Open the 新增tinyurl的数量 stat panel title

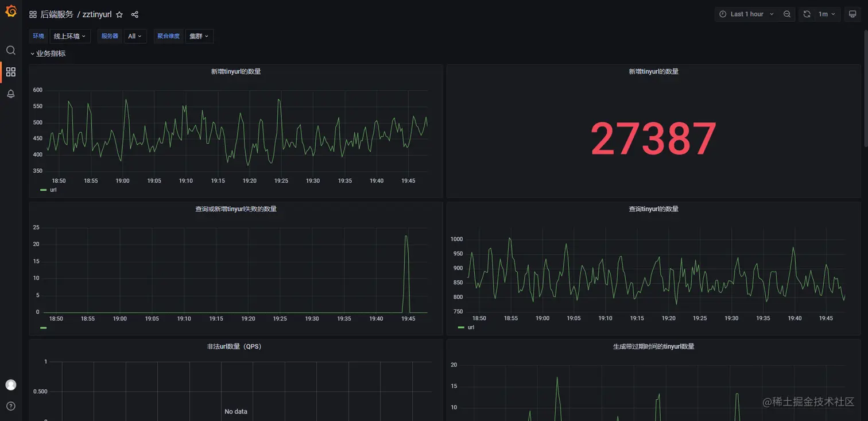coord(654,72)
